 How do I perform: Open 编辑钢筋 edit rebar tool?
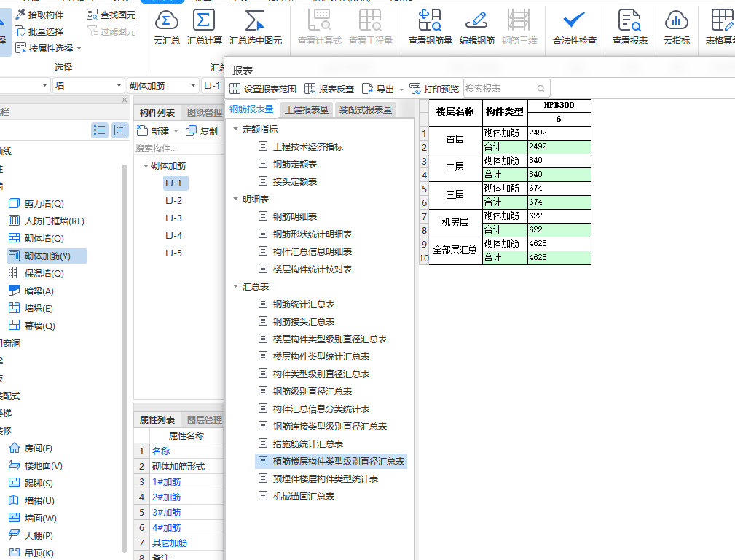click(476, 27)
